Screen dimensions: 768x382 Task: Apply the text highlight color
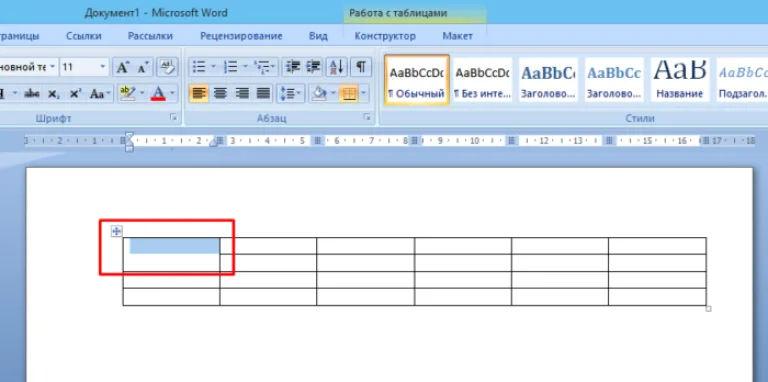coord(127,94)
